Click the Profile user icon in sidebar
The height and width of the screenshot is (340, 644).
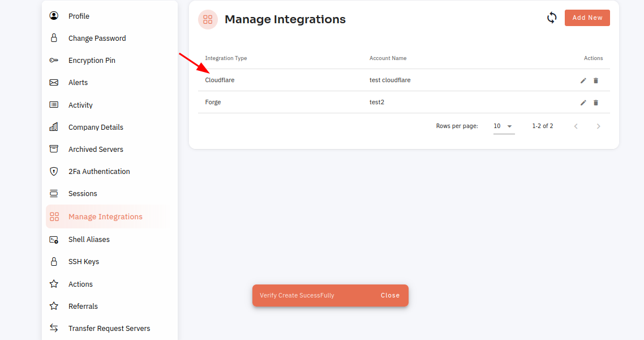pyautogui.click(x=54, y=16)
